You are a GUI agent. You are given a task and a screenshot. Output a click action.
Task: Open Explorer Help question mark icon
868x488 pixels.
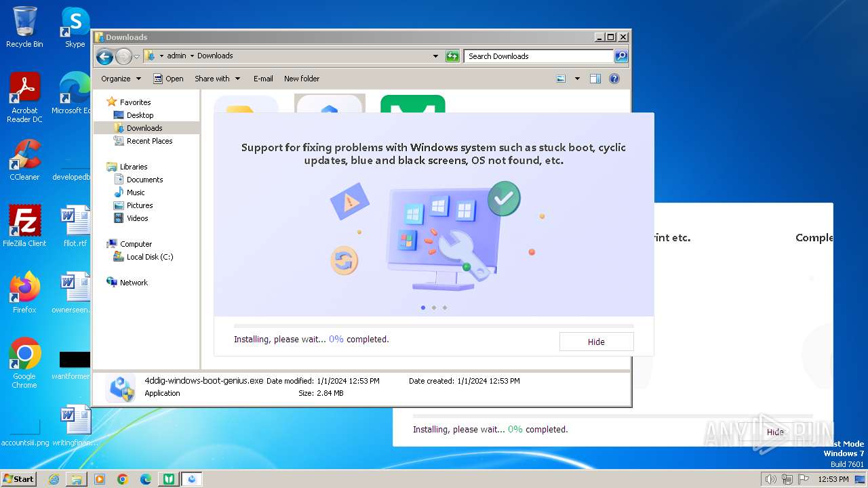[x=614, y=79]
